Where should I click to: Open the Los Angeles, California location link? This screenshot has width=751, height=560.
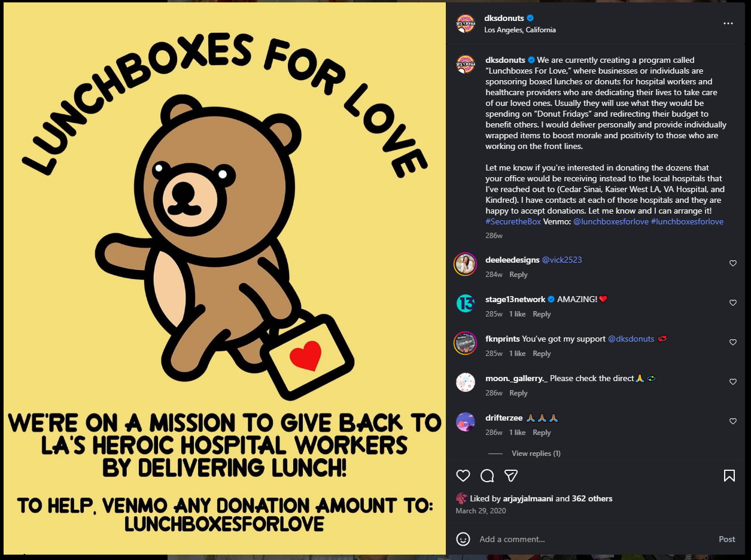[520, 30]
